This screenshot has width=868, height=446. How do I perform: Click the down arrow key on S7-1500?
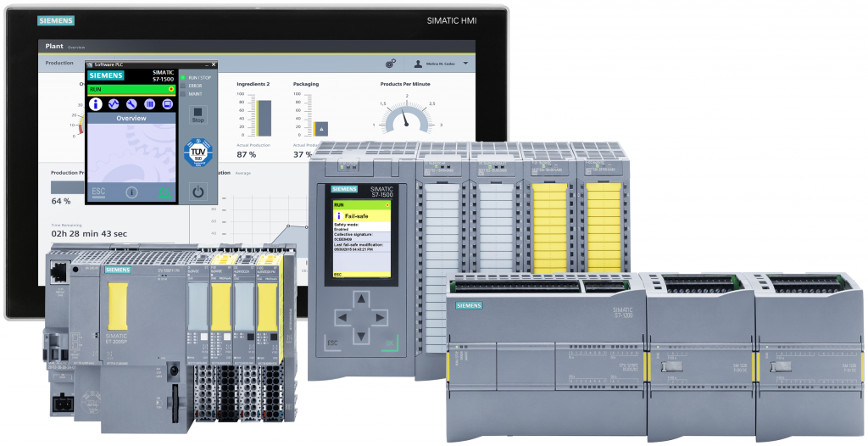[x=361, y=335]
